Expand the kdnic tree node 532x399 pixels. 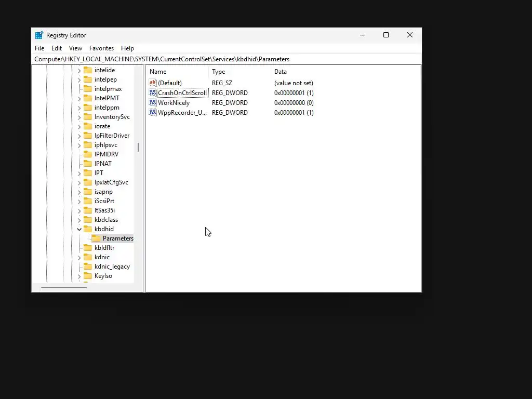pos(79,258)
